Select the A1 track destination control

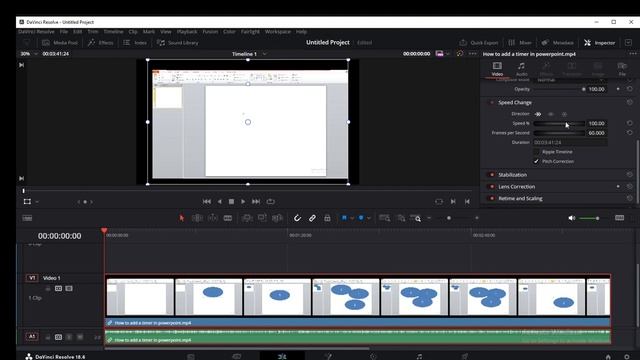point(32,336)
